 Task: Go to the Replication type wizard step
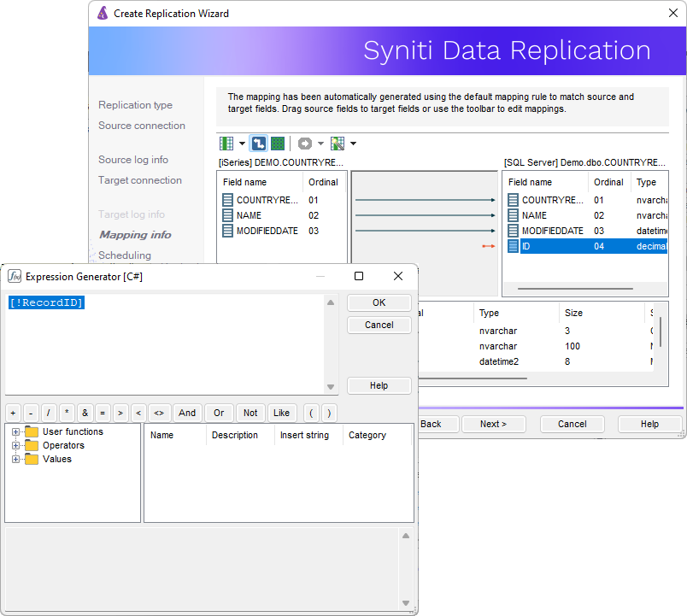(x=135, y=105)
